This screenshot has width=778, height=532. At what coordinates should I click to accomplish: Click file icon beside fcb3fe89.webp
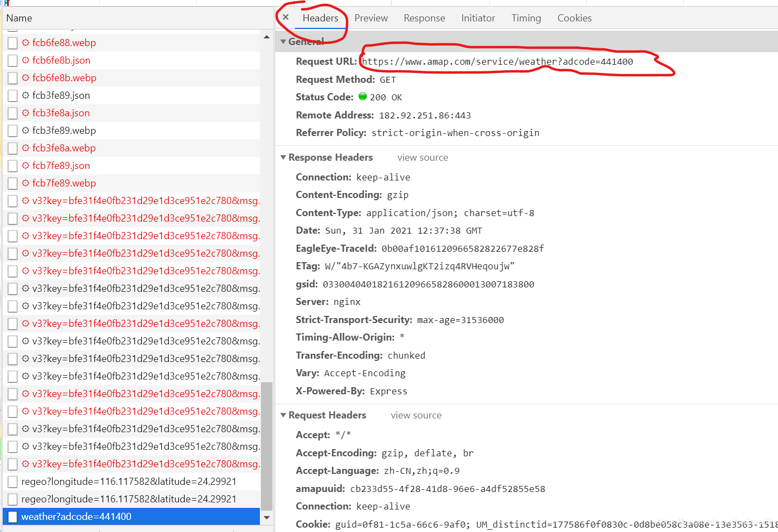(13, 131)
